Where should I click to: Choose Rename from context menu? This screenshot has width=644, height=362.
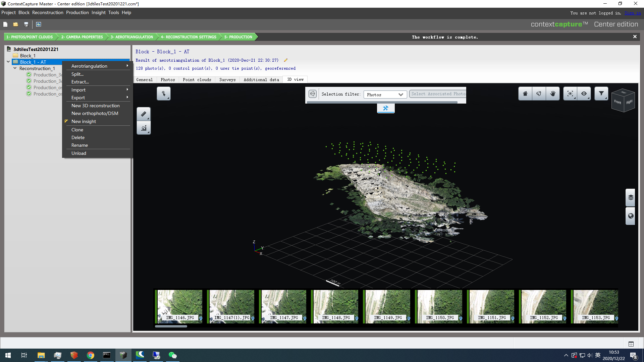(x=97, y=145)
